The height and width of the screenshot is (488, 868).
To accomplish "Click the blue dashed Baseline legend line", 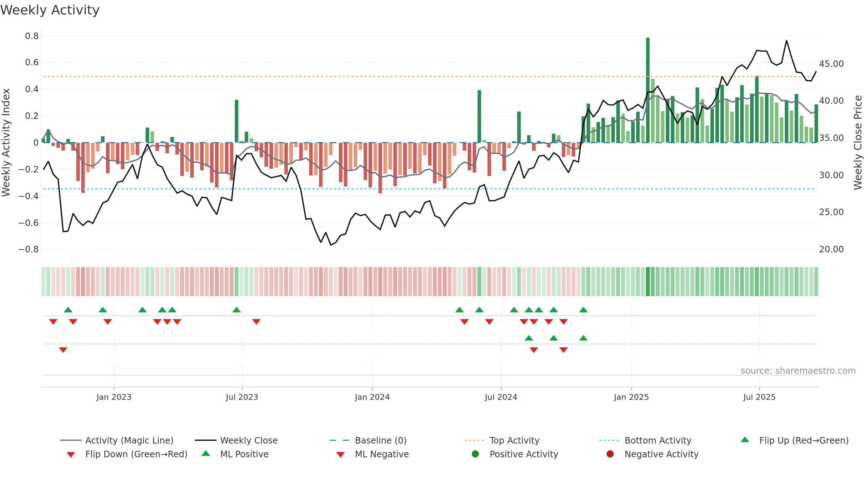I will (x=340, y=440).
